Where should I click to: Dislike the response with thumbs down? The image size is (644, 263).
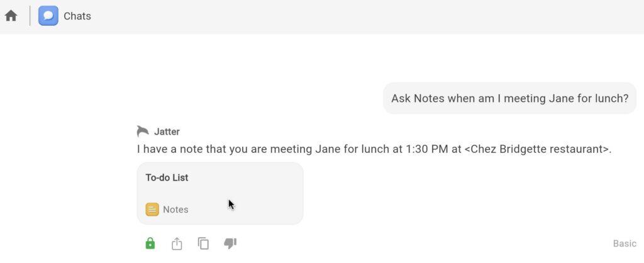click(x=230, y=243)
